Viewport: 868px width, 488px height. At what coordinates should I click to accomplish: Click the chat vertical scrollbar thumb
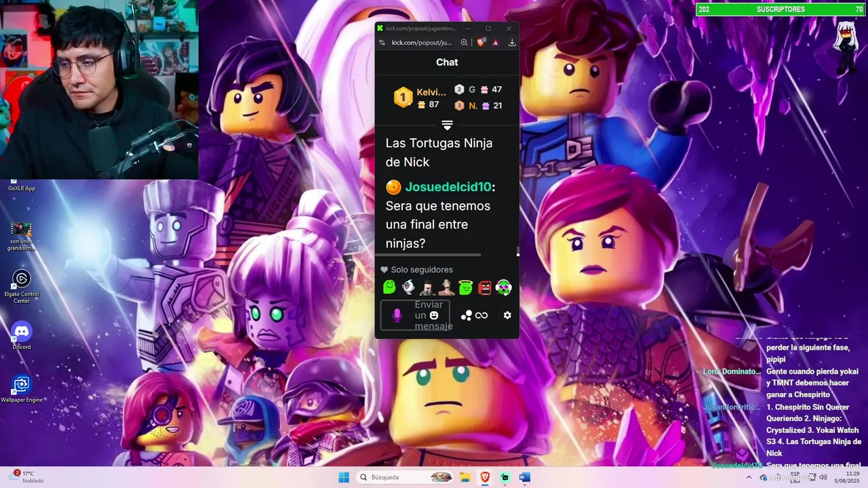[518, 251]
